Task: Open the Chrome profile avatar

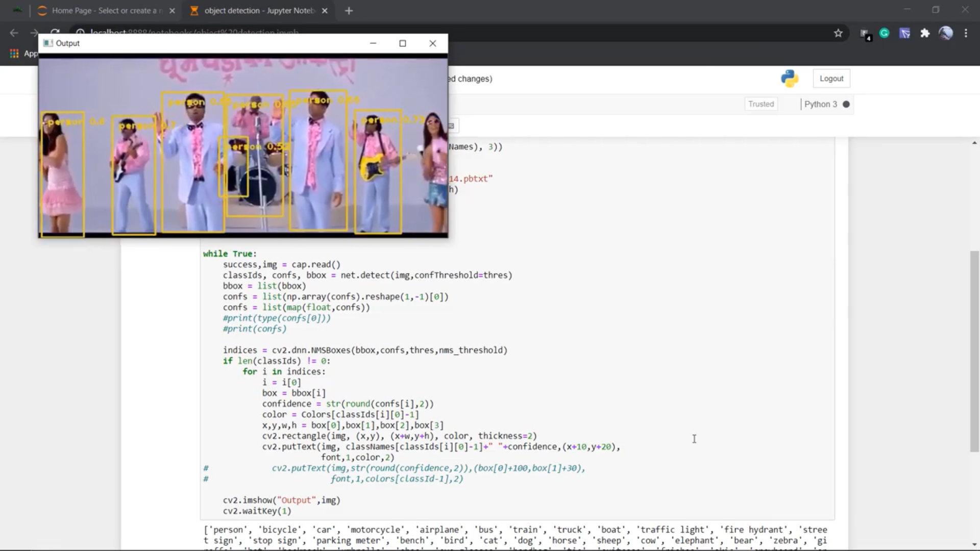Action: pos(946,33)
